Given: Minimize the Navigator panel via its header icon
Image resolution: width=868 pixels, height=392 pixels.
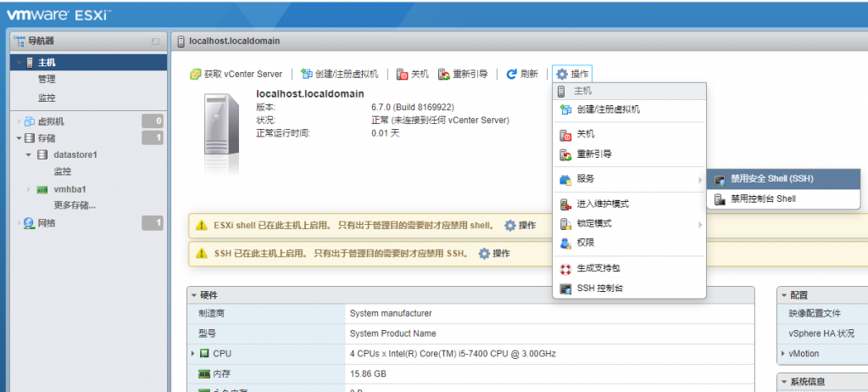Looking at the screenshot, I should [x=156, y=42].
